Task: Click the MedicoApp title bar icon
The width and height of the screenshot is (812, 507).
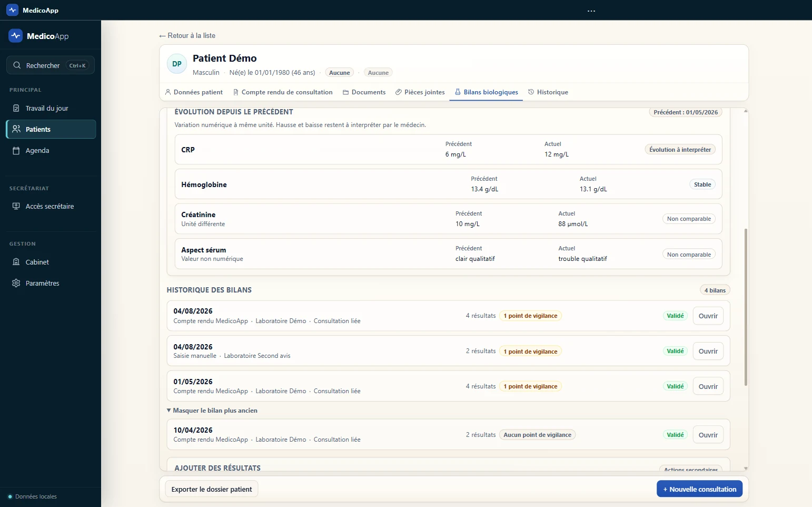Action: (x=12, y=10)
